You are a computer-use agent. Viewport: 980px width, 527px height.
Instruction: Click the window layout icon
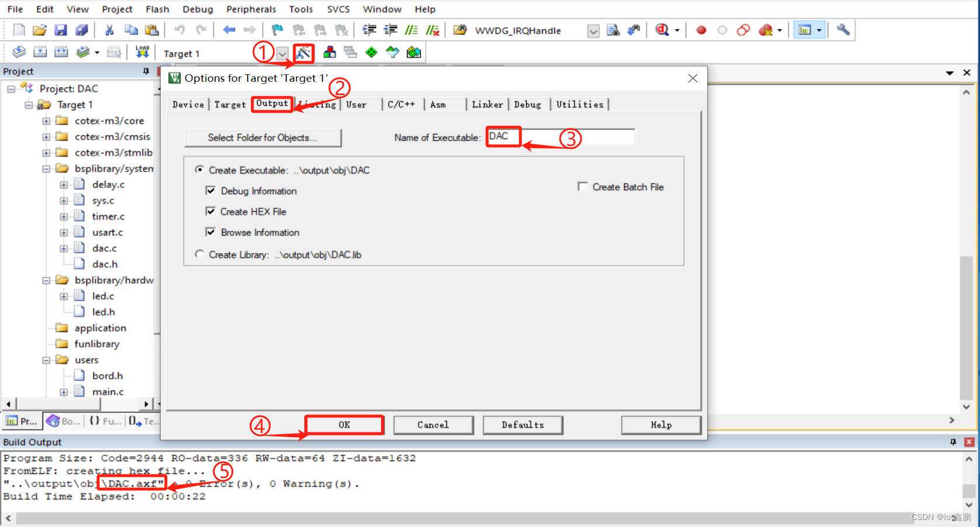[805, 30]
